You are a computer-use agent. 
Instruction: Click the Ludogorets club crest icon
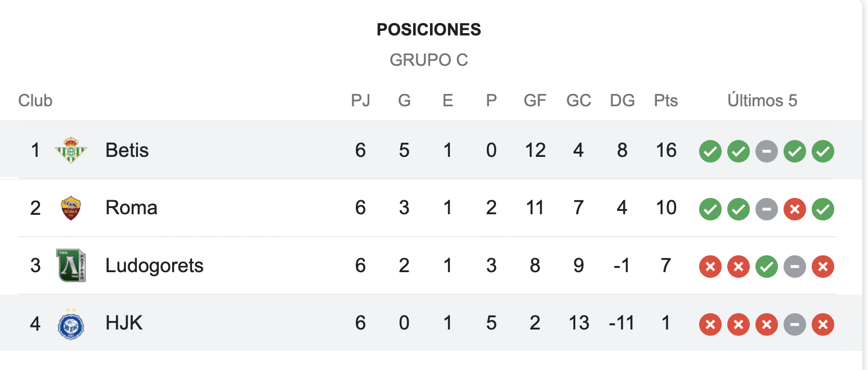[x=71, y=265]
